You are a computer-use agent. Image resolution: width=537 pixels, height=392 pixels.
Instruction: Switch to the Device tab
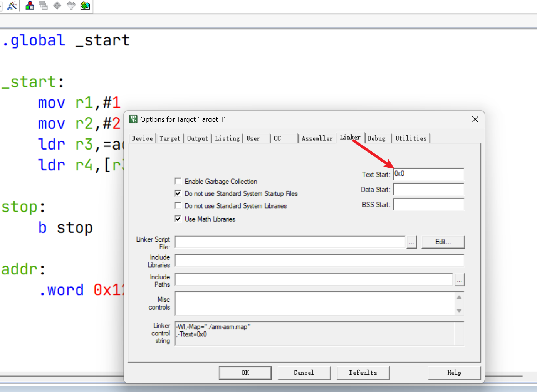pyautogui.click(x=142, y=138)
